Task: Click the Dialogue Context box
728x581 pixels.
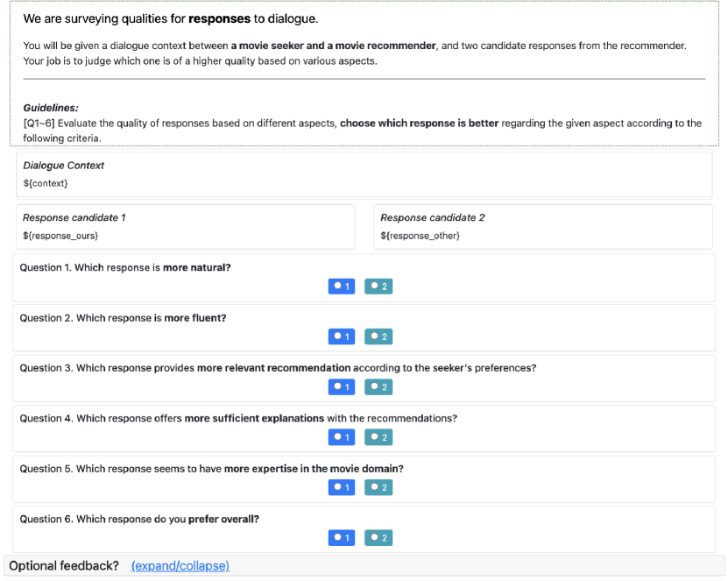Action: point(364,174)
